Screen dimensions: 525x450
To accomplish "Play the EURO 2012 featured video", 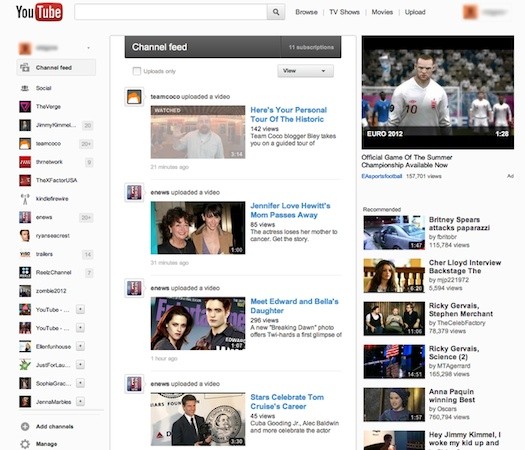I will 438,92.
